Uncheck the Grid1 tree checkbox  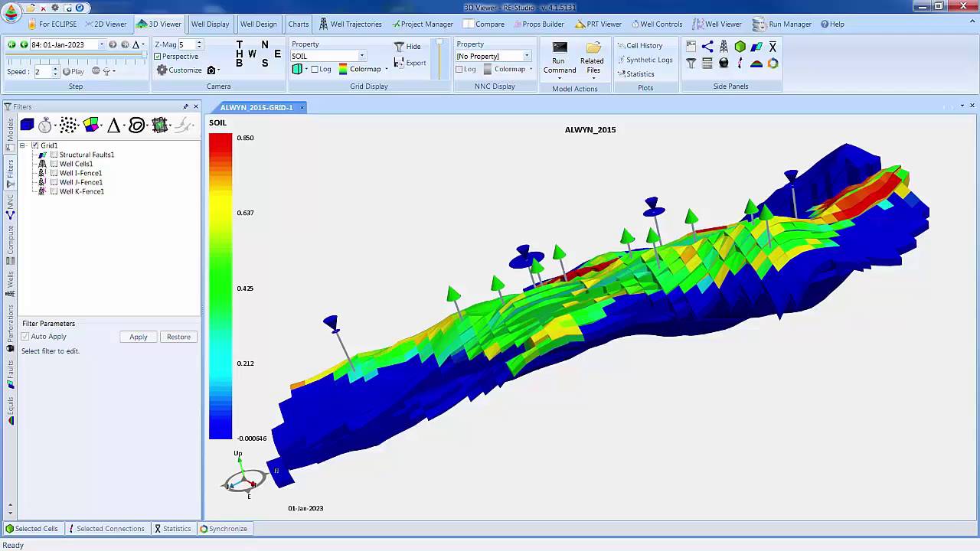click(35, 145)
